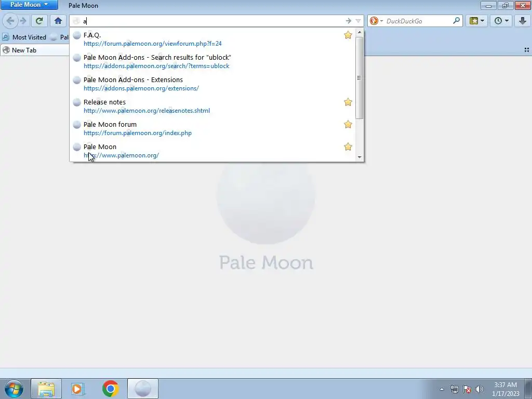Open the Home page

(x=58, y=21)
